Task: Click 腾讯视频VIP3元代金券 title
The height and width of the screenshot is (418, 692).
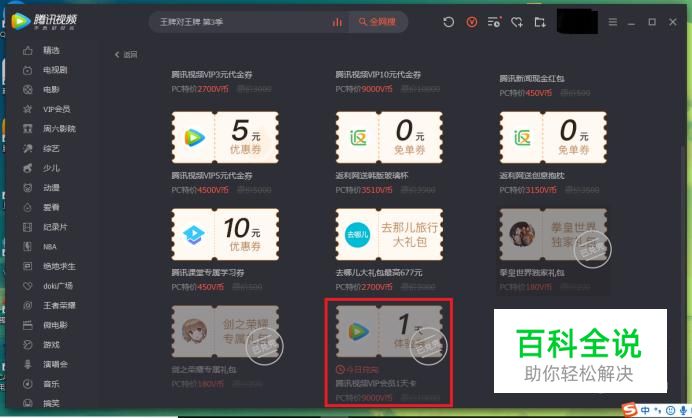Action: point(212,75)
